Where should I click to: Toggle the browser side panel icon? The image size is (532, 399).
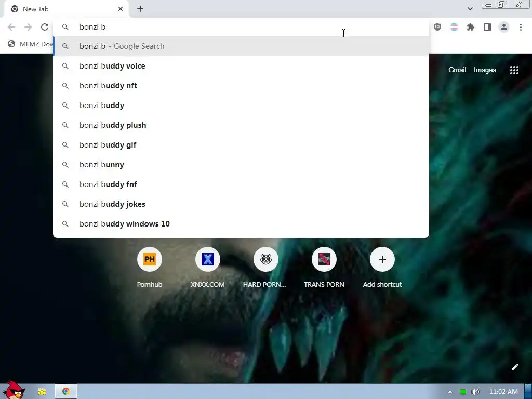[487, 27]
